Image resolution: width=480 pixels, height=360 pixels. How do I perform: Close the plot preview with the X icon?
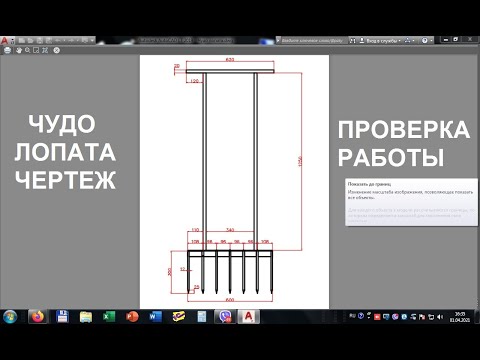(57, 50)
